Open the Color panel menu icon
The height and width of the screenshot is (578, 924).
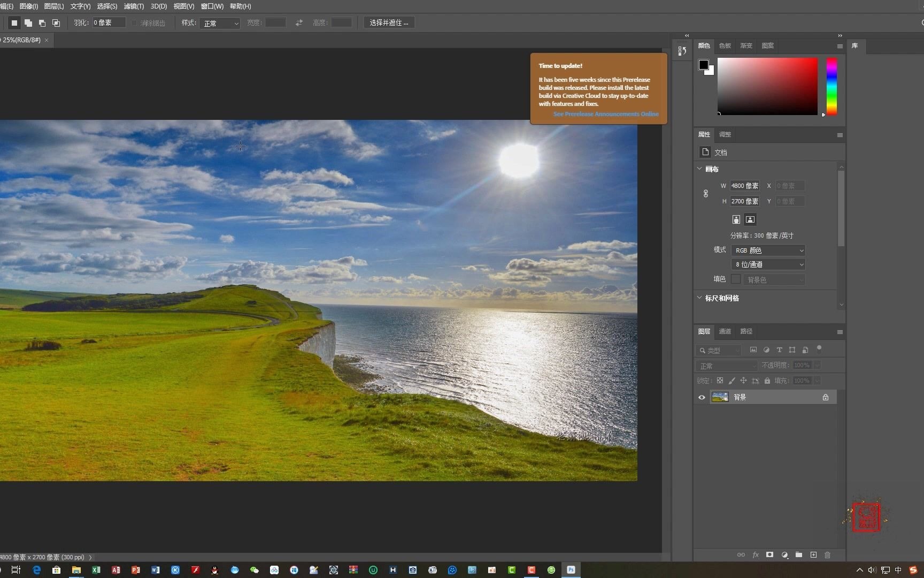pos(840,46)
